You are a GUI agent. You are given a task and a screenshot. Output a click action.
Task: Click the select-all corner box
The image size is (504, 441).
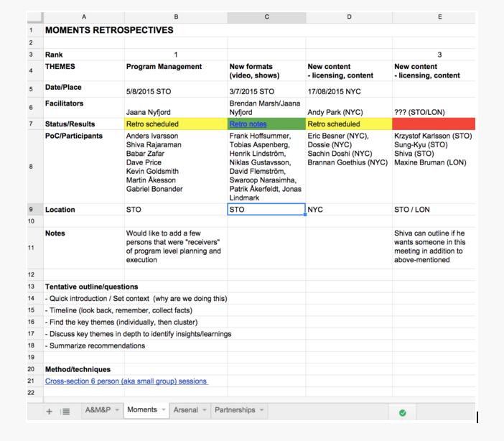pos(35,17)
